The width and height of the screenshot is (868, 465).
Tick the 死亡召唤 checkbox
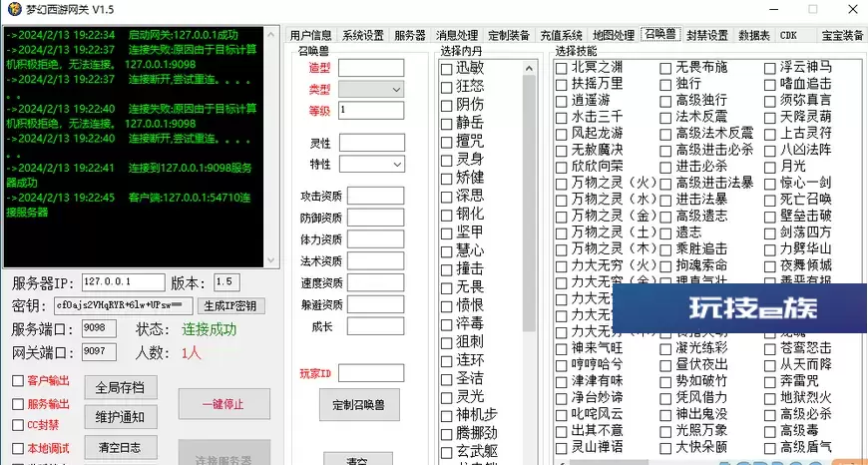(770, 201)
